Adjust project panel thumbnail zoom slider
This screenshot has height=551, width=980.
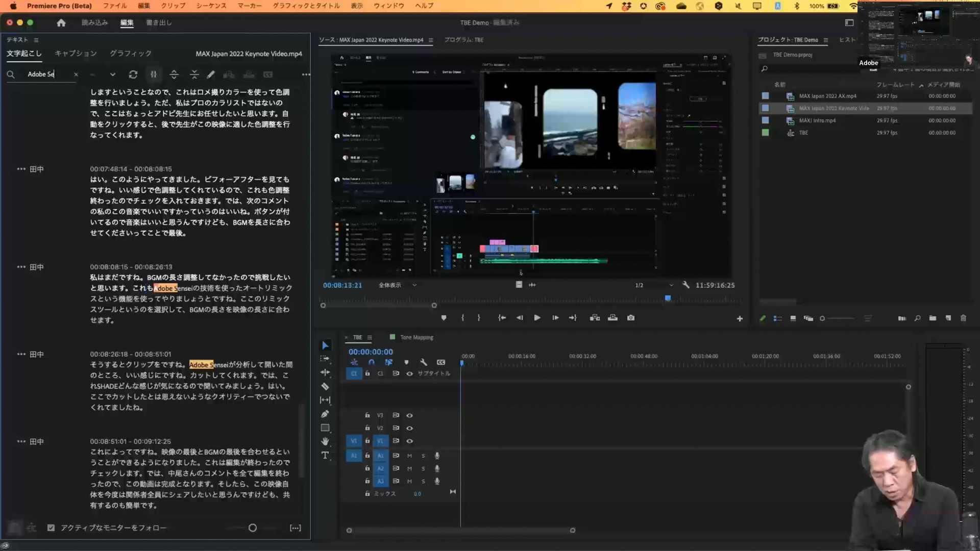point(837,318)
